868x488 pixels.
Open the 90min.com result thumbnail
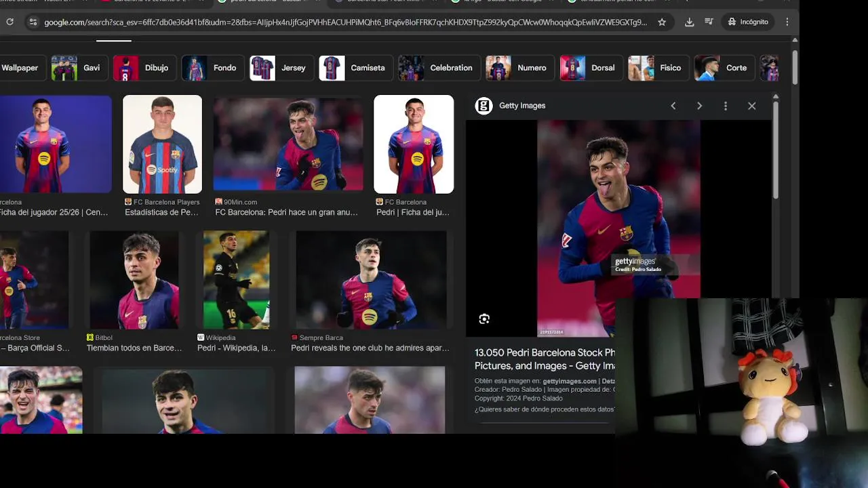288,144
